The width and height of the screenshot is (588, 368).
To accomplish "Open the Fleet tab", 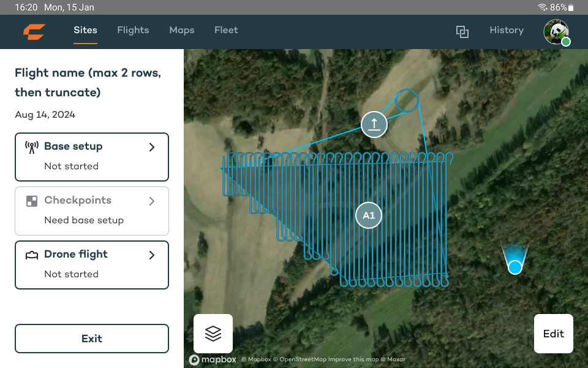I will pyautogui.click(x=225, y=30).
